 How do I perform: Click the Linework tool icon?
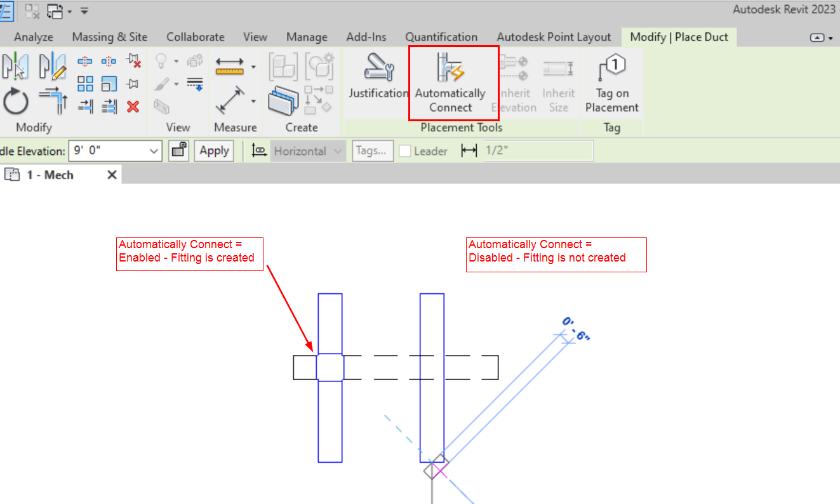(x=195, y=84)
